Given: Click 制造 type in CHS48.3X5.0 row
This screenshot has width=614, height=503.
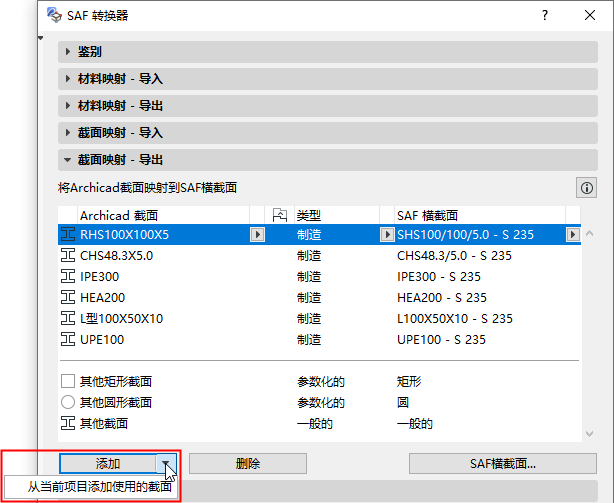Looking at the screenshot, I should [309, 256].
